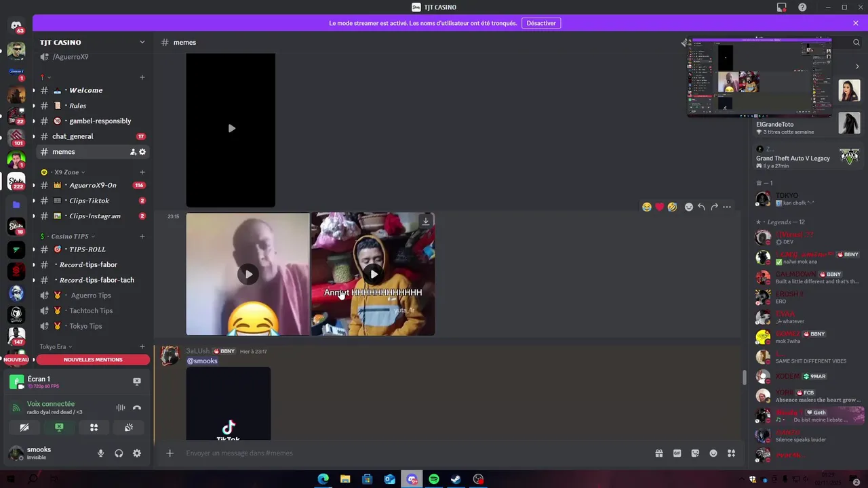Click NOUVEAU server pill
Screen dimensions: 868x488
[16, 360]
